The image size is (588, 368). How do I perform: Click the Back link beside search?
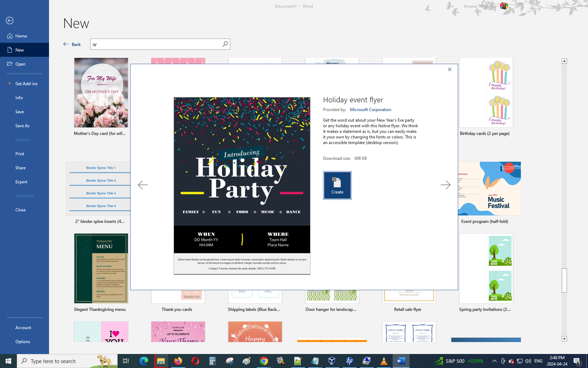tap(72, 44)
